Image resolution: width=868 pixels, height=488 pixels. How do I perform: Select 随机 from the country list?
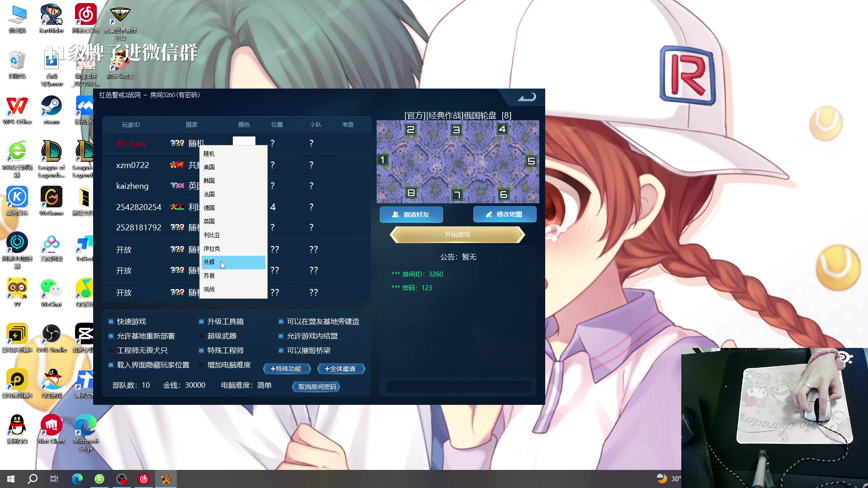coord(233,154)
